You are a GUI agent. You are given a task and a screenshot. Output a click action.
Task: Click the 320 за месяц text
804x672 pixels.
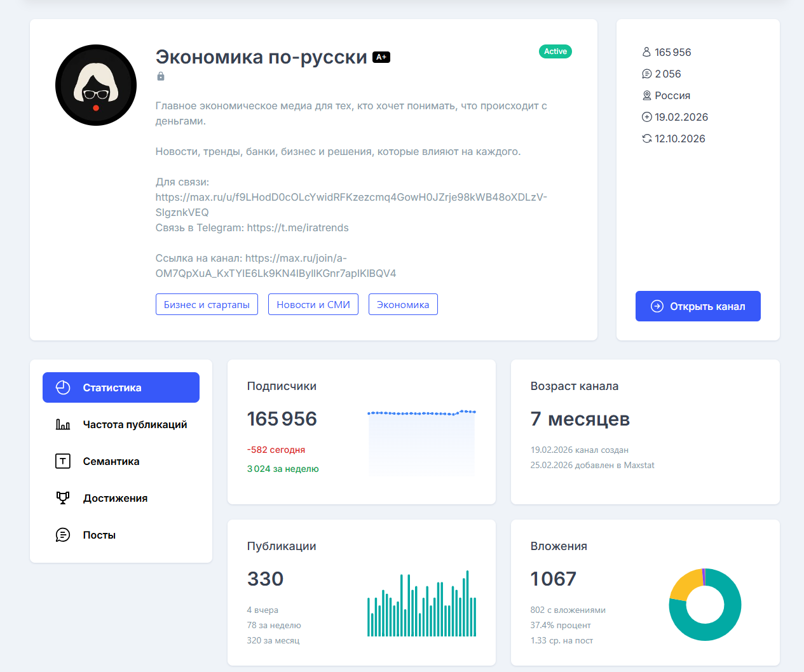point(273,640)
